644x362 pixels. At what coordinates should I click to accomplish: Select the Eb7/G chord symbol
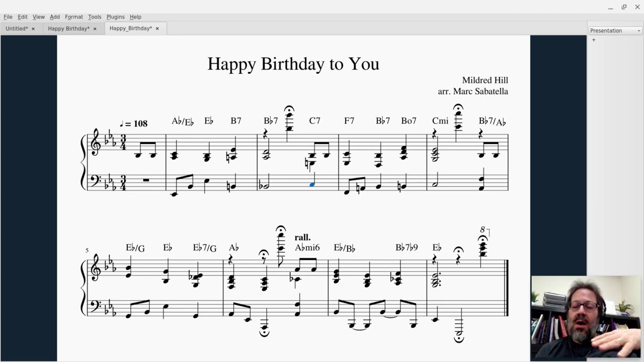(205, 247)
